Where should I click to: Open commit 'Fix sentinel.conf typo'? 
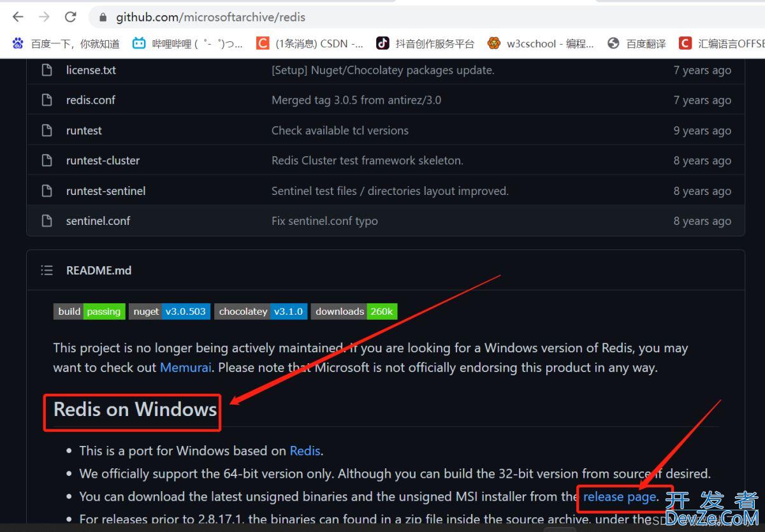tap(324, 221)
